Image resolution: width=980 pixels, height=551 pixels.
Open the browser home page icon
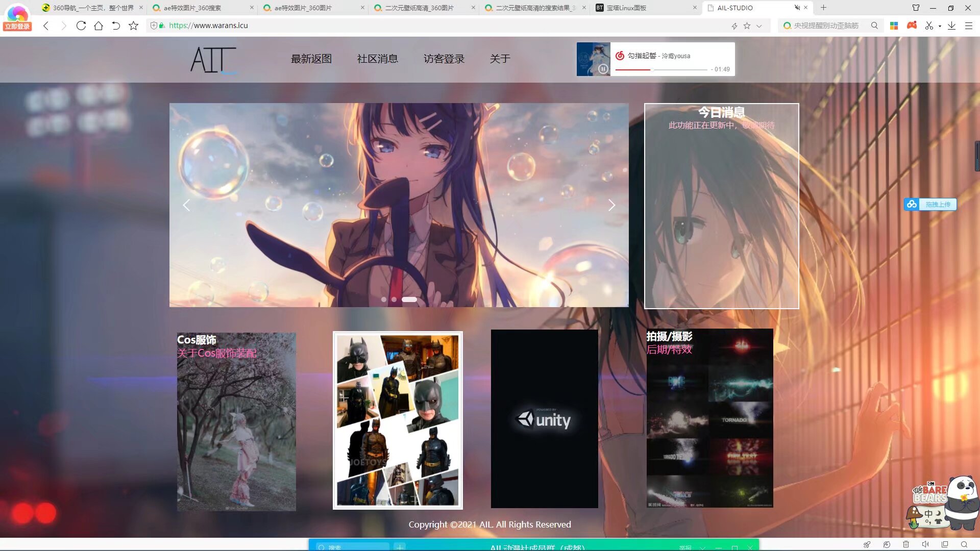coord(99,26)
